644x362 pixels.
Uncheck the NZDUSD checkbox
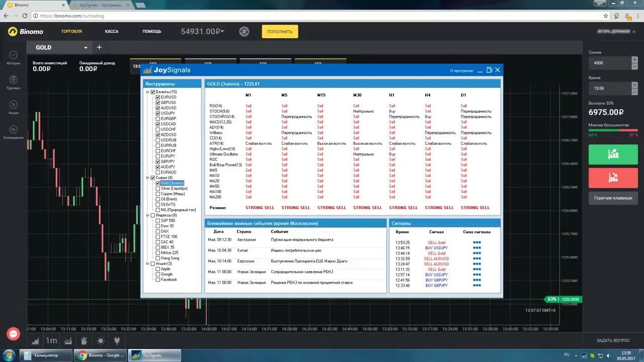click(x=158, y=135)
